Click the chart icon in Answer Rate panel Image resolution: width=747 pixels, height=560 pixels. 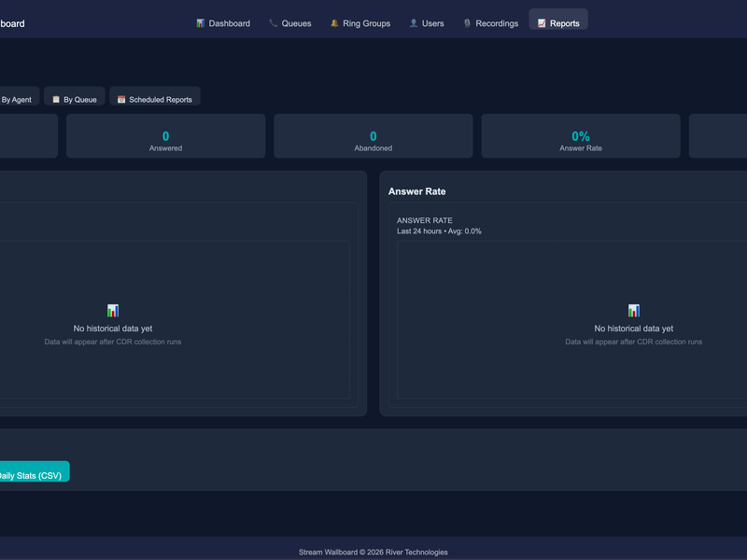634,311
